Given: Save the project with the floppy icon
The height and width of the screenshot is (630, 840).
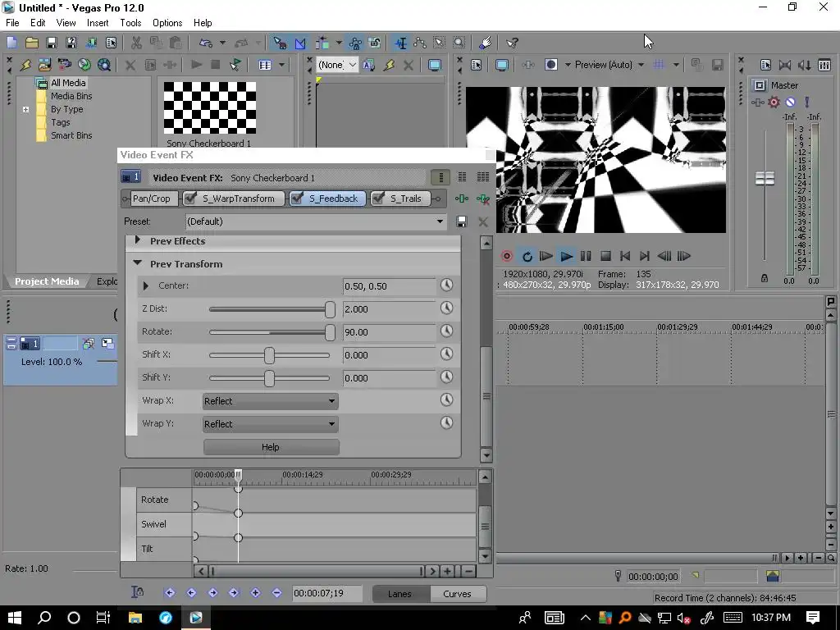Looking at the screenshot, I should 52,43.
